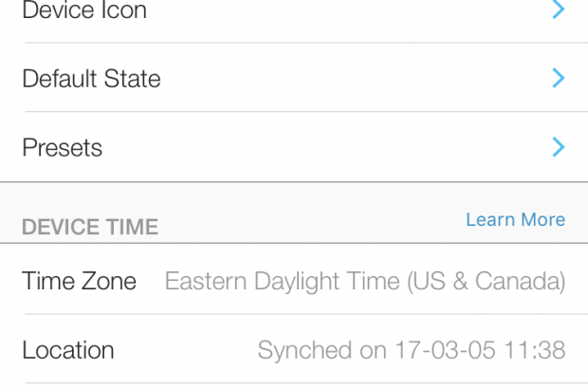Tap the Location label
The height and width of the screenshot is (389, 588).
click(x=68, y=350)
